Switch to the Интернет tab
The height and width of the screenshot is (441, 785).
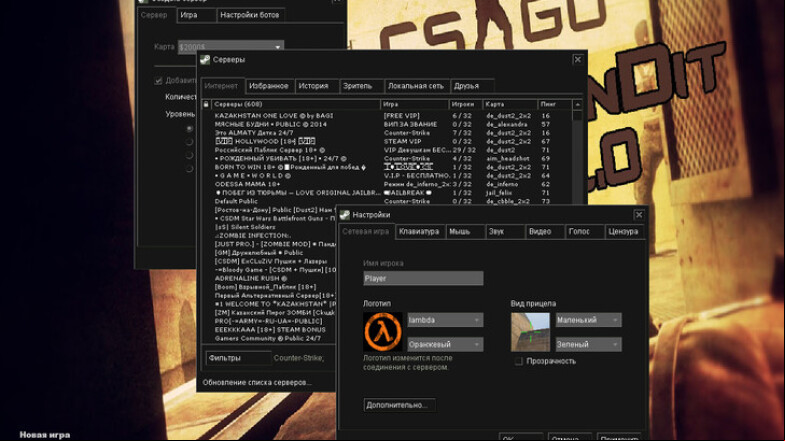[x=221, y=86]
